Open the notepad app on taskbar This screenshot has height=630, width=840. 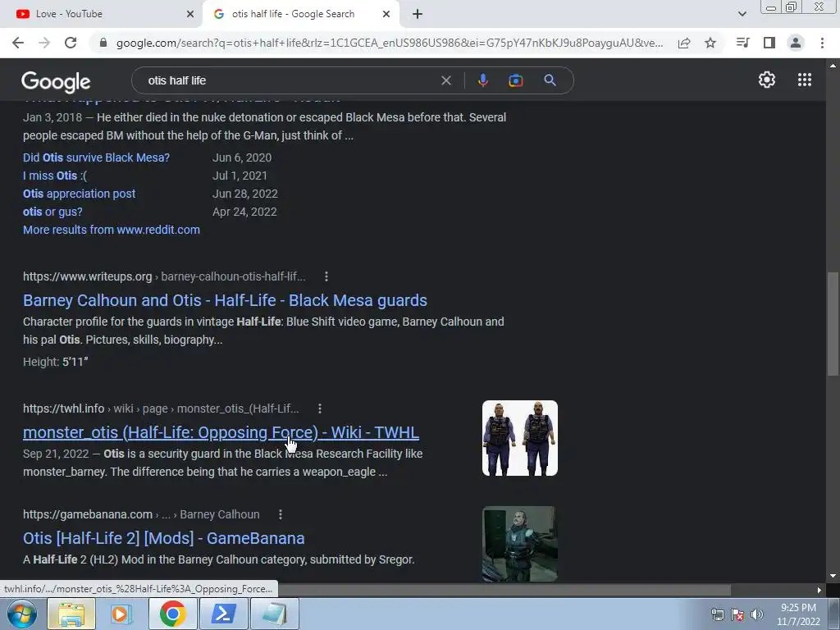(274, 614)
